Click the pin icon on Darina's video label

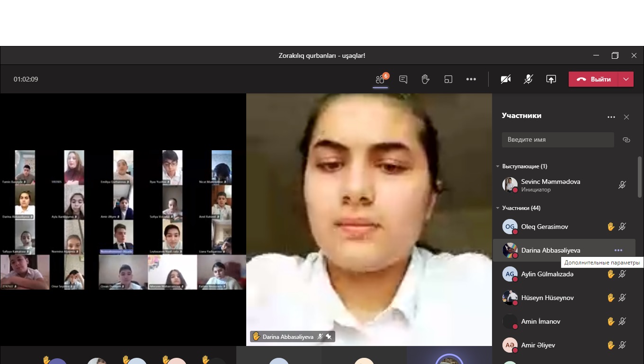tap(329, 337)
